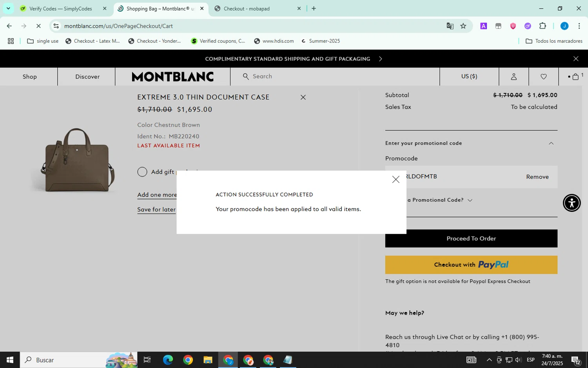Open the Chrome profile avatar
Screen dimensions: 588x368
pyautogui.click(x=564, y=26)
